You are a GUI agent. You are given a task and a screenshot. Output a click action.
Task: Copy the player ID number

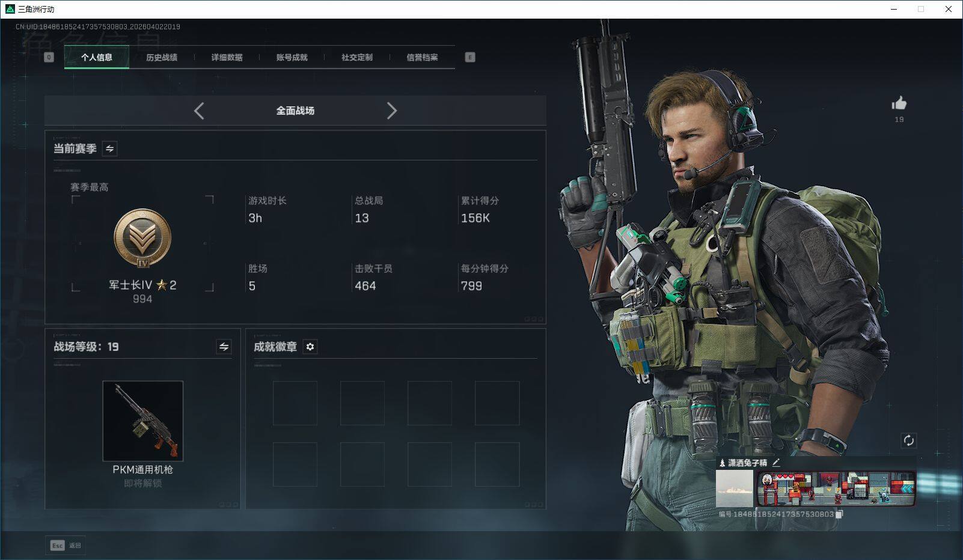[840, 514]
